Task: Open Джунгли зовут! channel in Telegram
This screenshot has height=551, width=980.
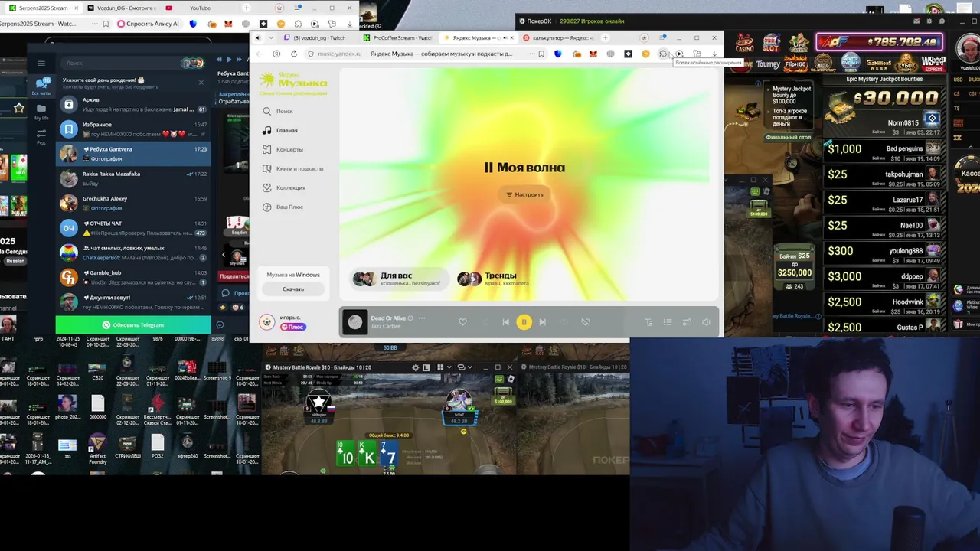Action: click(x=133, y=302)
